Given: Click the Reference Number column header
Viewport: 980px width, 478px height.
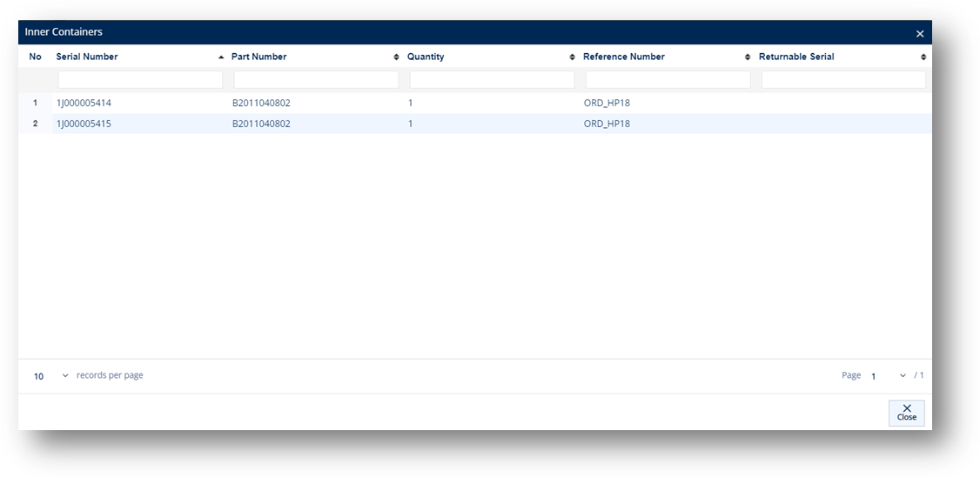Looking at the screenshot, I should [624, 57].
